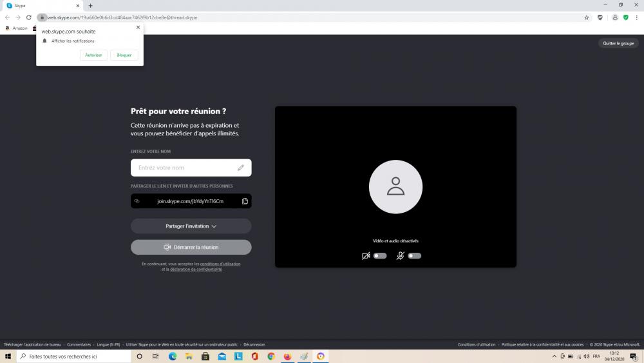Screen dimensions: 644x363
Task: Open a new browser tab
Action: coord(90,6)
